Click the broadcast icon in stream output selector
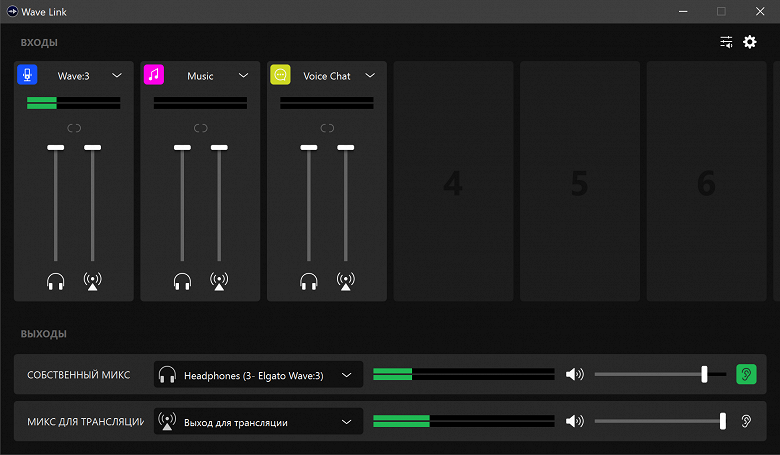780x455 pixels. (x=167, y=421)
